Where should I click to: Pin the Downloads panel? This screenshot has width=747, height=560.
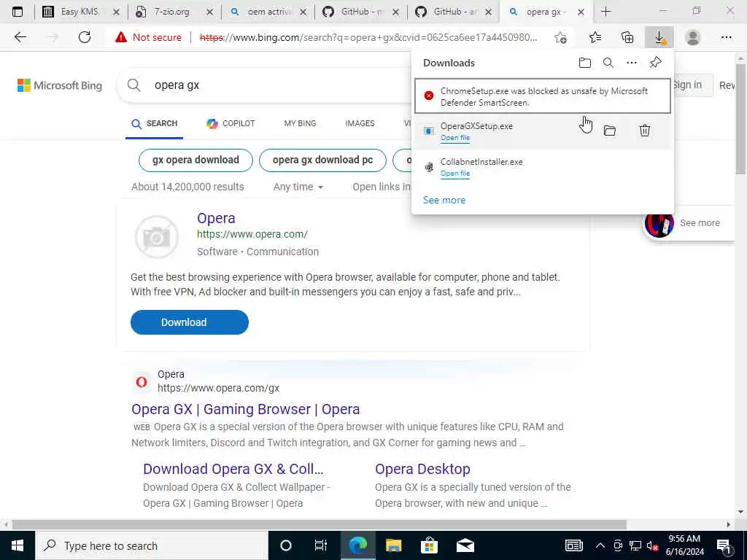[x=656, y=63]
